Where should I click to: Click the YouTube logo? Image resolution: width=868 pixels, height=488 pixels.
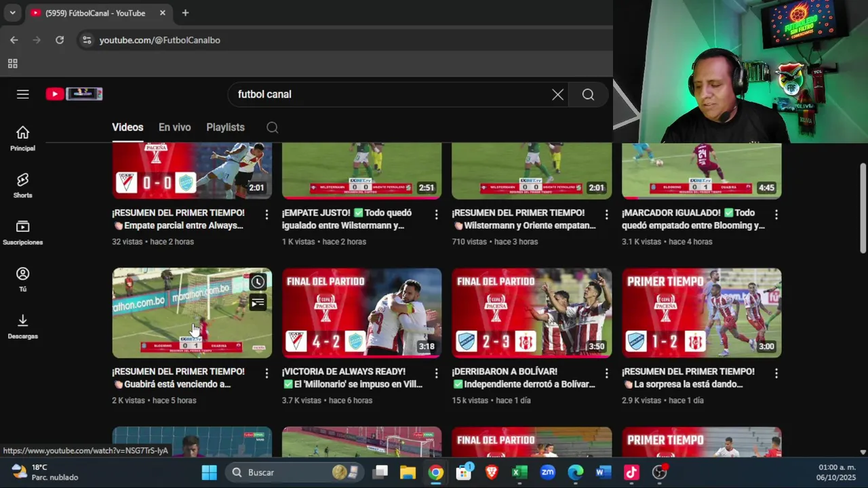click(74, 94)
